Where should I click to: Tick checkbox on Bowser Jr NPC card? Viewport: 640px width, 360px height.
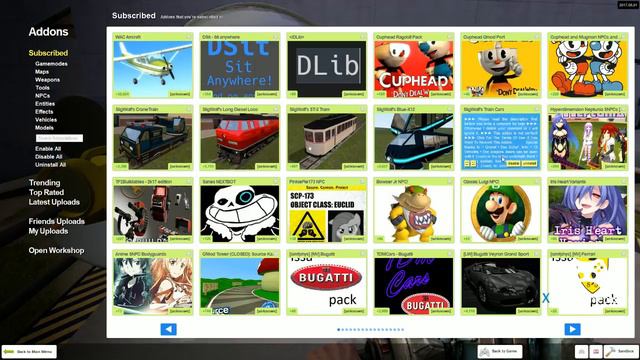(450, 181)
